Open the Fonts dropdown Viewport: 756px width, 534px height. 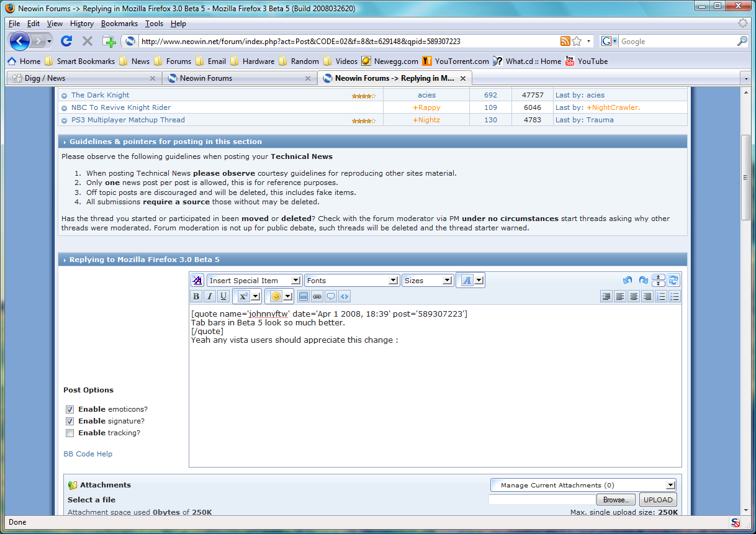(x=351, y=281)
